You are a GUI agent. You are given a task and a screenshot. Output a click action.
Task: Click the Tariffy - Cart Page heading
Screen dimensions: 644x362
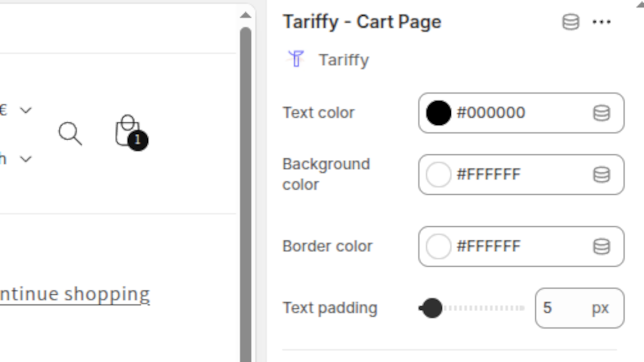click(x=362, y=22)
